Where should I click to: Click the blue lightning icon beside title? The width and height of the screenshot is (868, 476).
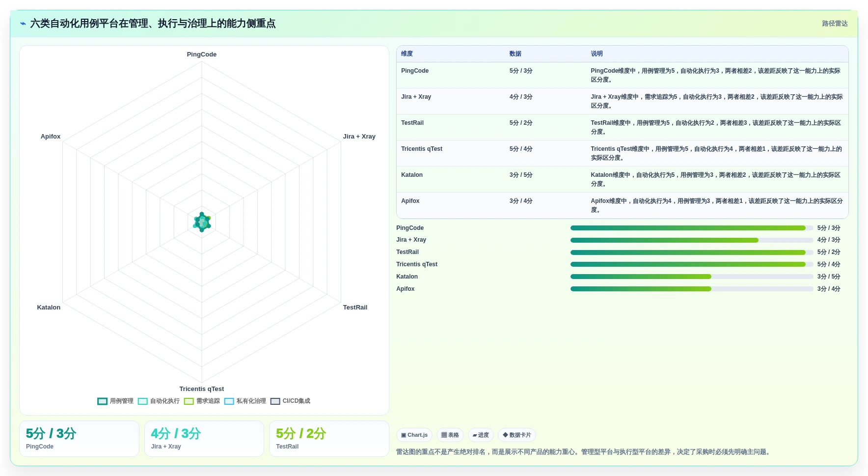23,24
